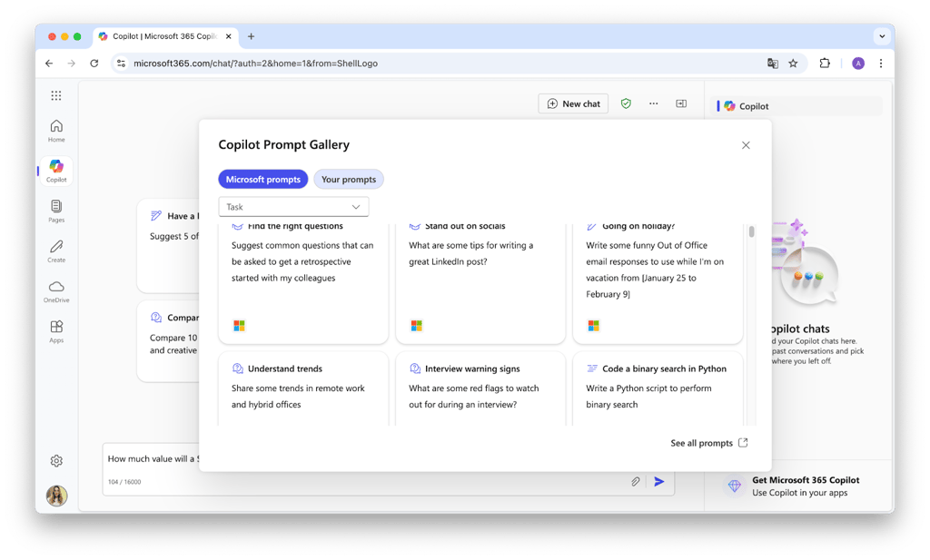Image resolution: width=930 pixels, height=560 pixels.
Task: Open the app launcher grid icon
Action: tap(56, 95)
